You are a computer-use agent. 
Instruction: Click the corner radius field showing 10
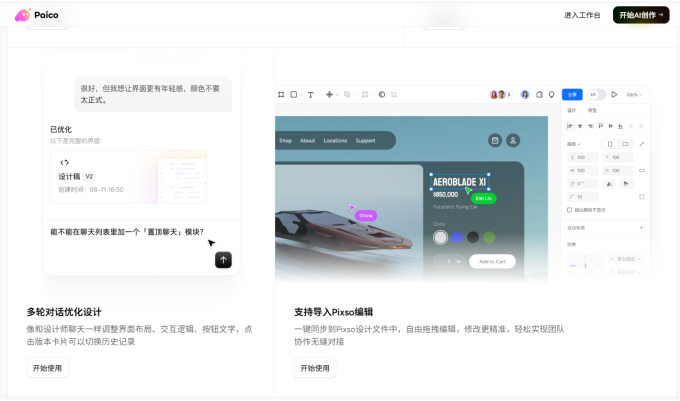coord(582,197)
